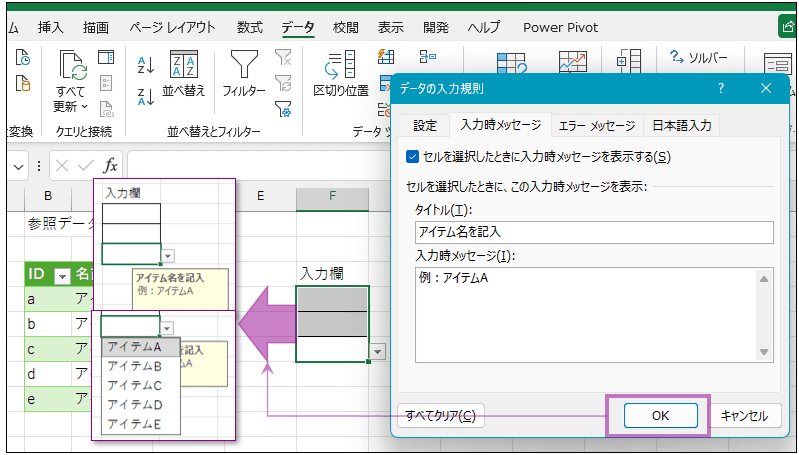Click the dialog's ? help button

[721, 88]
